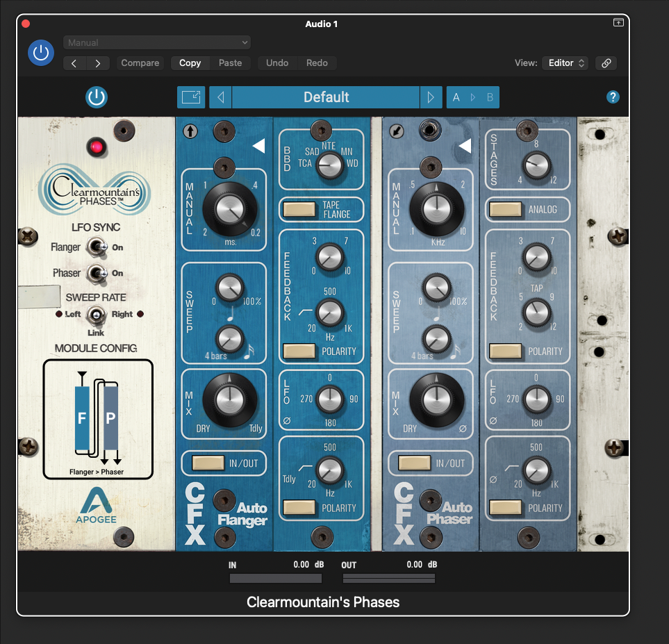Open the Manual preset dropdown

coord(156,42)
